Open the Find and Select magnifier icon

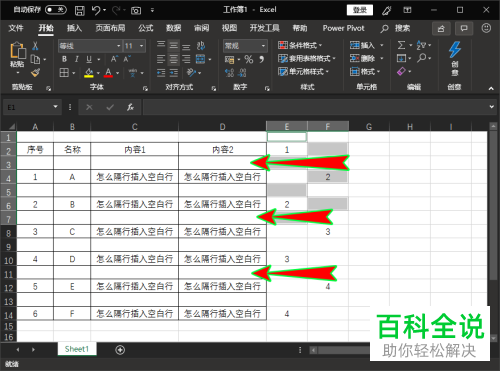pos(422,58)
